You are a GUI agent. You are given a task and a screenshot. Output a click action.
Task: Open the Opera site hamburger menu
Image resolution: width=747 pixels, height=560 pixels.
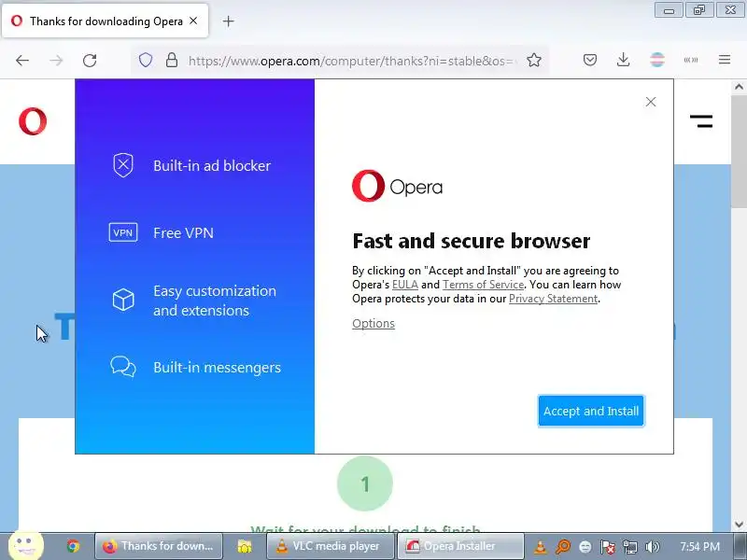701,121
